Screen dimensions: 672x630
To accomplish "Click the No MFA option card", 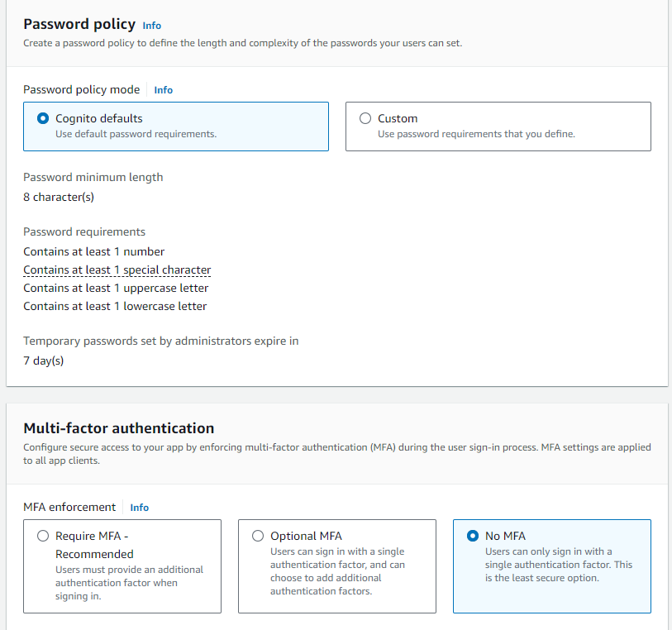I will coord(551,566).
